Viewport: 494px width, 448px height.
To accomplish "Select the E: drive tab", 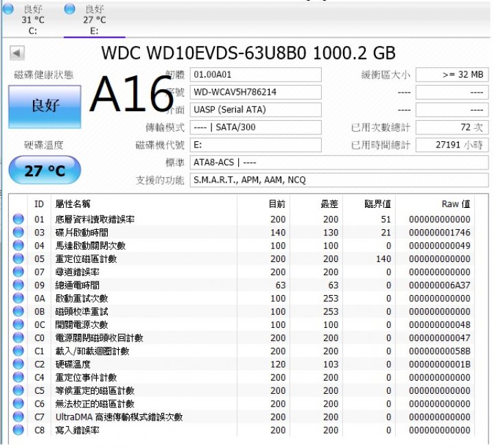I will (x=95, y=19).
